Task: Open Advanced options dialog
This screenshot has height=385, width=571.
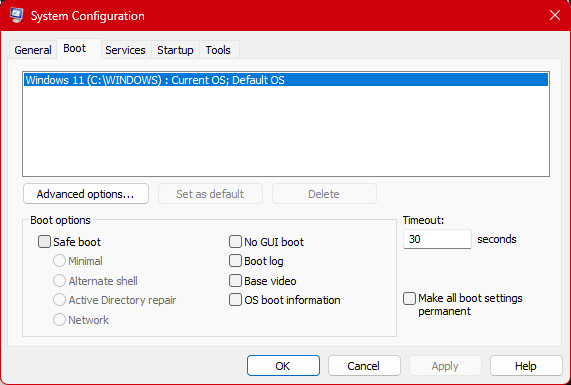Action: pyautogui.click(x=86, y=194)
